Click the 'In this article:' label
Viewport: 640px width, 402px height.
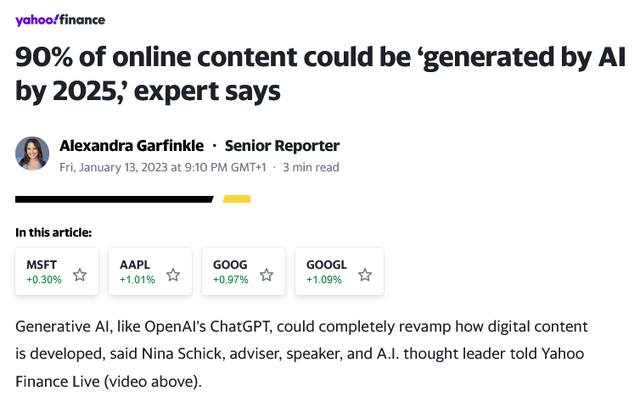coord(54,232)
